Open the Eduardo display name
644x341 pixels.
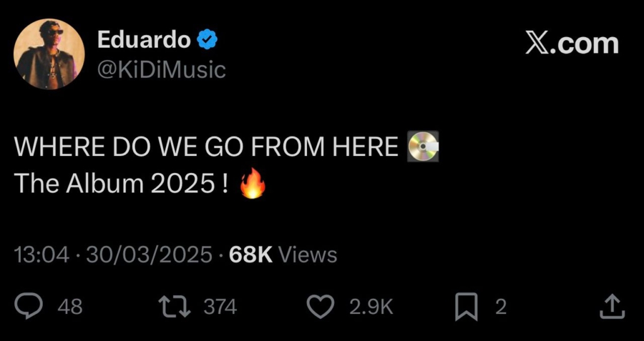(144, 40)
